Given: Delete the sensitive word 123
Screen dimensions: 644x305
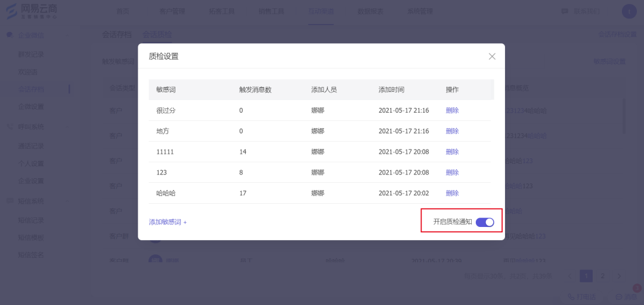Looking at the screenshot, I should pos(452,173).
